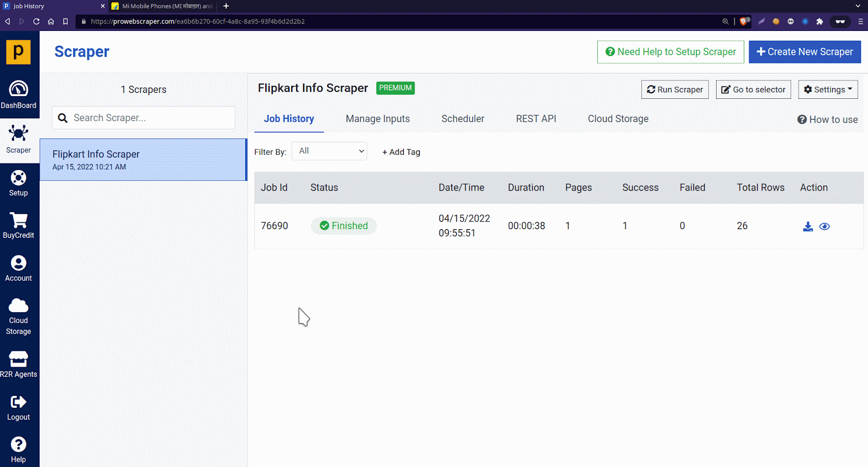Click the Go to selector button
This screenshot has height=467, width=868.
click(x=754, y=90)
